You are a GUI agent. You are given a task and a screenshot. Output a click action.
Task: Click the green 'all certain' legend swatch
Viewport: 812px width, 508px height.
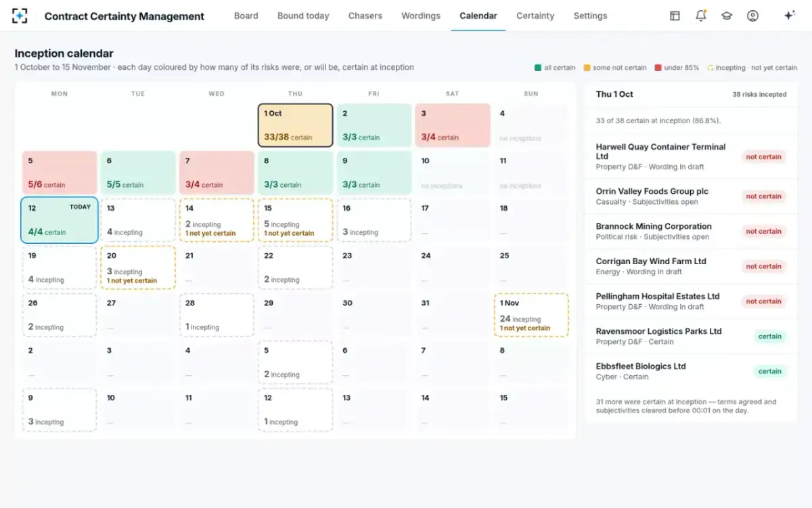pos(538,68)
